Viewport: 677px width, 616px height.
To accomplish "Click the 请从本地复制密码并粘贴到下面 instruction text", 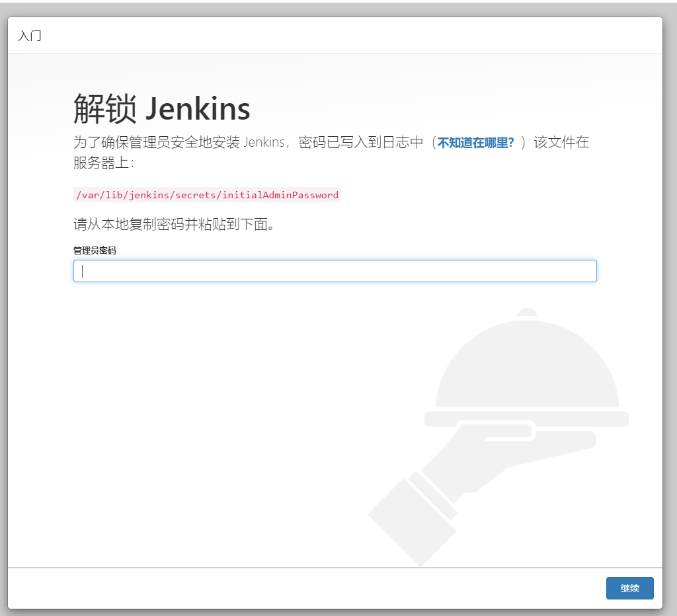I will (174, 224).
